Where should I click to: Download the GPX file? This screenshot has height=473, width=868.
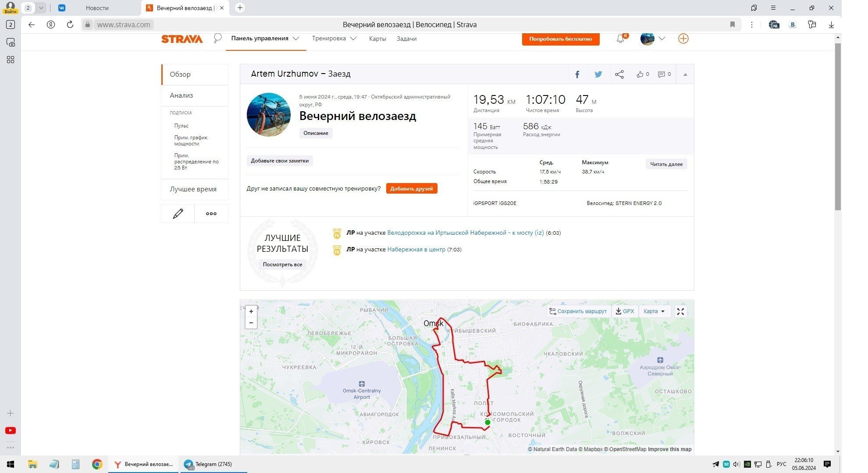(625, 311)
